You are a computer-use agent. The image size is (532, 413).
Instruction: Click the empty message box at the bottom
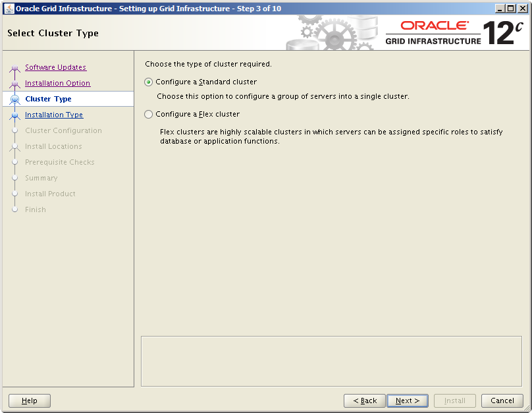(331, 361)
